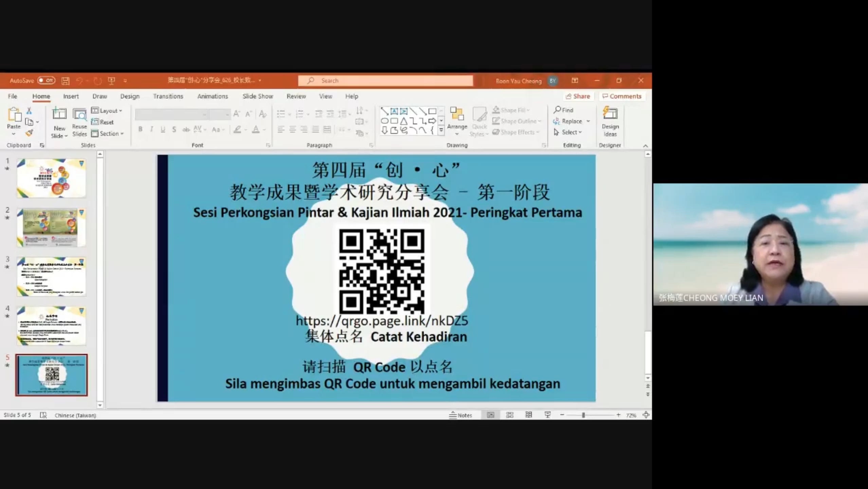Click the text Shadow icon
Screen dimensions: 868x489
pyautogui.click(x=174, y=129)
